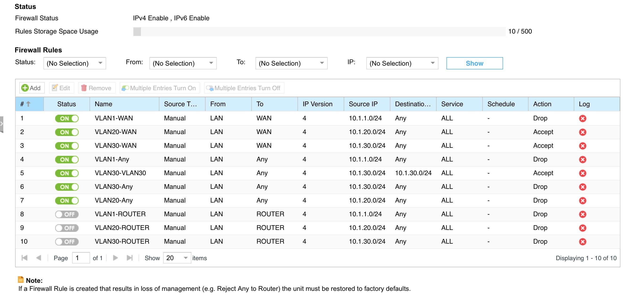The width and height of the screenshot is (644, 301).
Task: Go to previous page icon
Action: [x=39, y=258]
